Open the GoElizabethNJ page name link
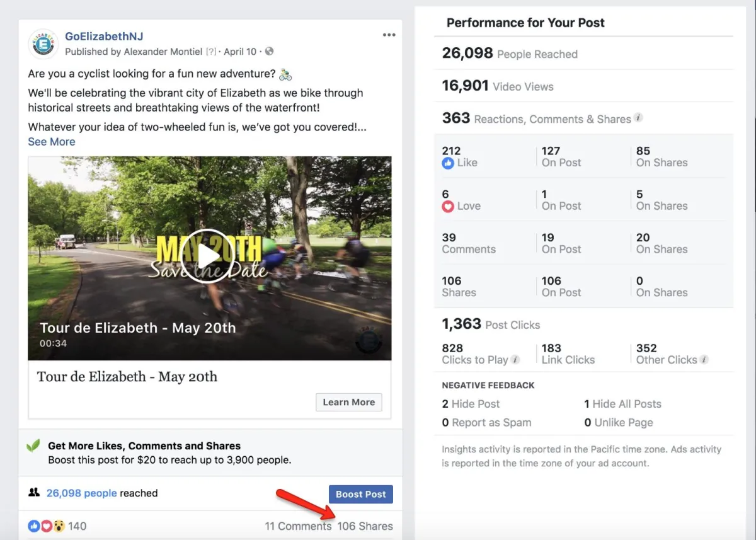Image resolution: width=756 pixels, height=540 pixels. coord(104,37)
